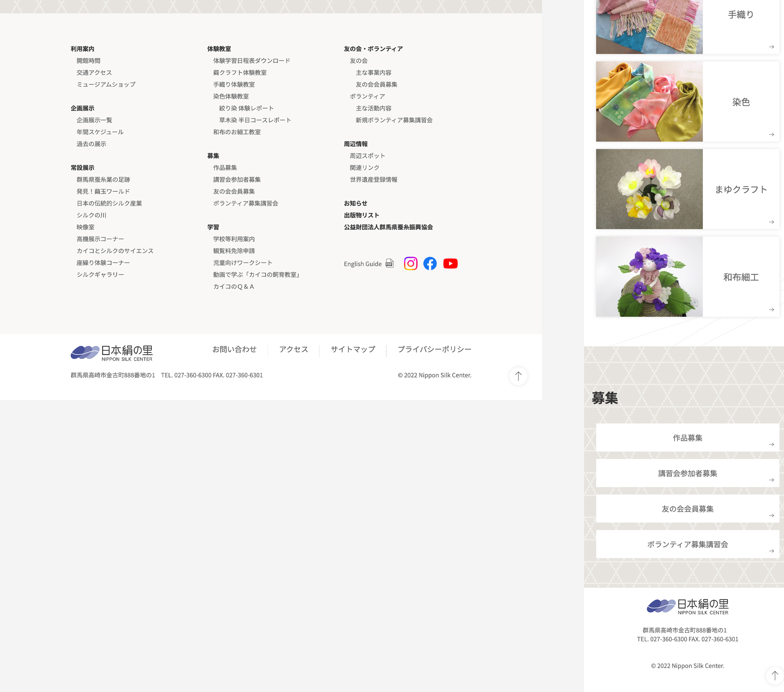Open the YouTube icon link
The image size is (784, 692).
pyautogui.click(x=450, y=264)
